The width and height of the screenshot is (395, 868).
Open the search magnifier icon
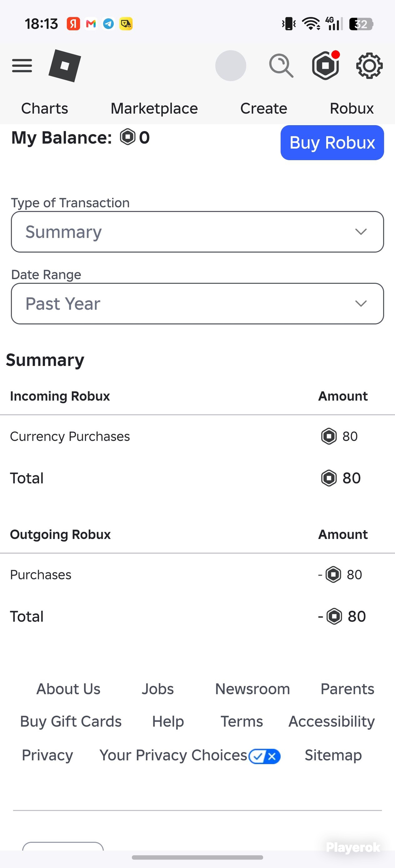point(281,66)
